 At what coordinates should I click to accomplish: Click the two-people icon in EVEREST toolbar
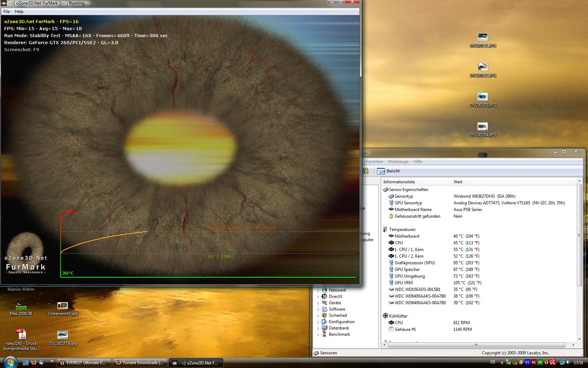pos(365,171)
